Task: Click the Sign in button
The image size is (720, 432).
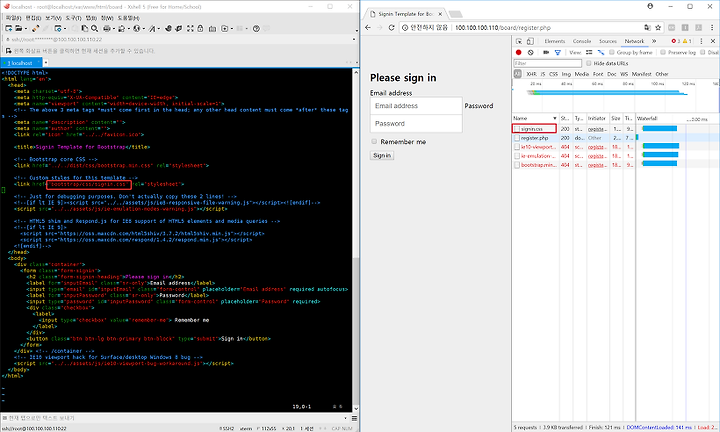Action: pos(382,155)
